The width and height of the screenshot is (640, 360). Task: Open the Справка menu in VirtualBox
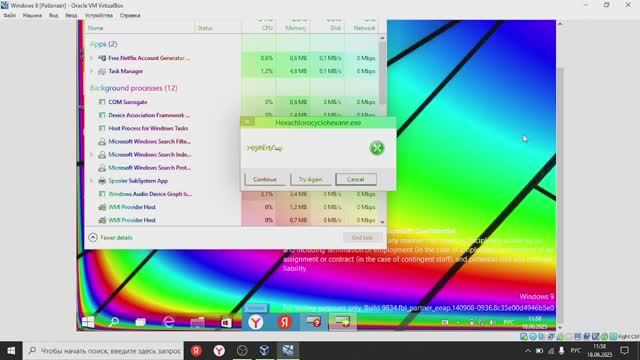coord(130,15)
